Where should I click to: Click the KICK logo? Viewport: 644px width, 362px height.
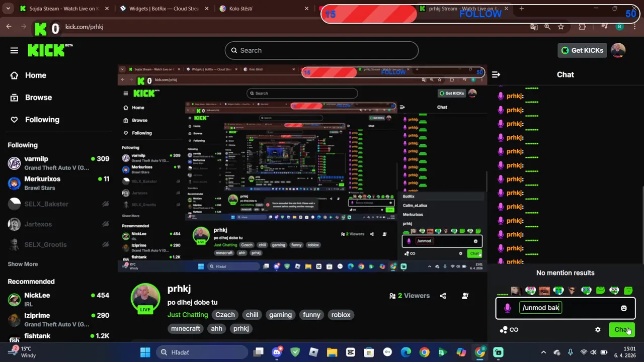pyautogui.click(x=50, y=50)
